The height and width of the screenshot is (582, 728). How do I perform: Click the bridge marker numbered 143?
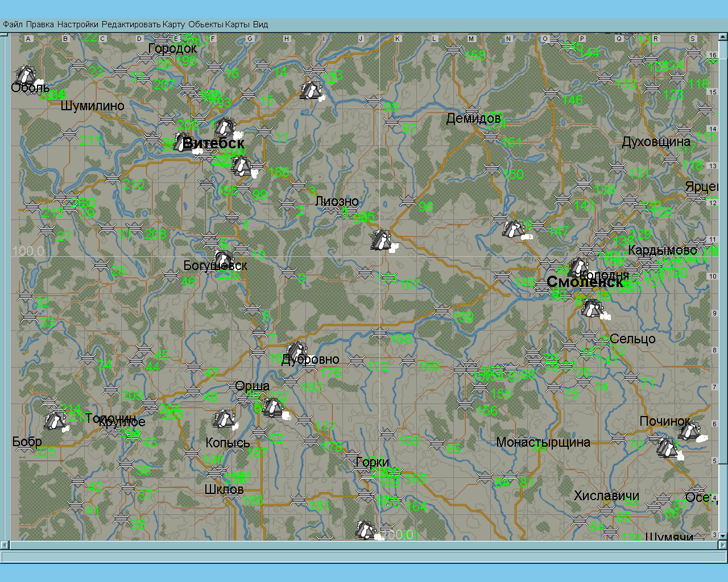tap(563, 199)
